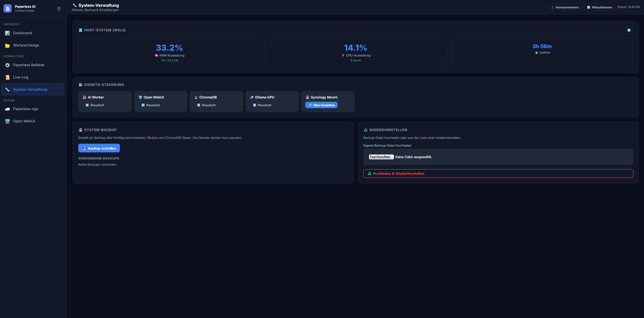Screen dimensions: 644x318
Task: Click the Warteschlange folder icon
Action: [x=7, y=46]
